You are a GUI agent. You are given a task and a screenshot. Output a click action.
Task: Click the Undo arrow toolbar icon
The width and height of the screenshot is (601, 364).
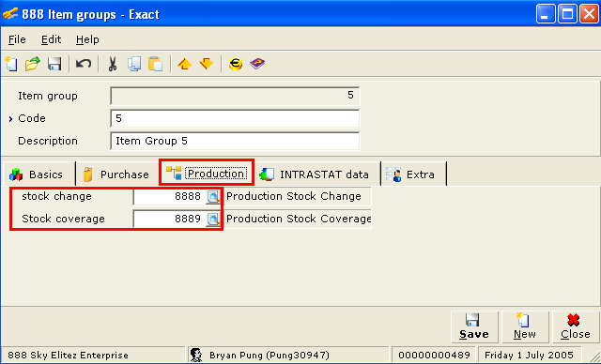point(84,64)
